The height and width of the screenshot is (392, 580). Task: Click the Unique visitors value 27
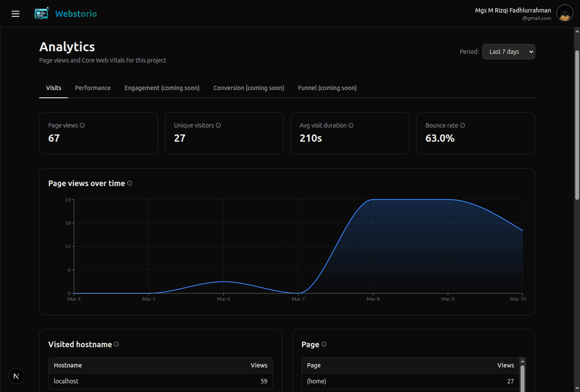[180, 138]
